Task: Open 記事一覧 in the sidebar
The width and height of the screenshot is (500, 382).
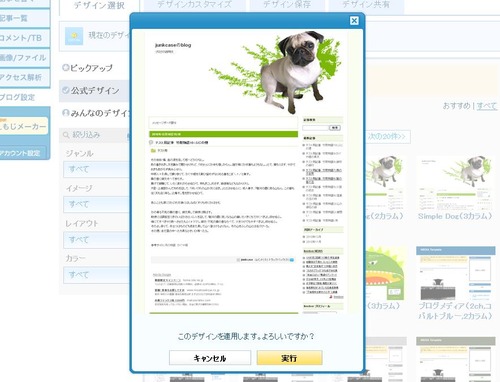Action: click(x=24, y=18)
